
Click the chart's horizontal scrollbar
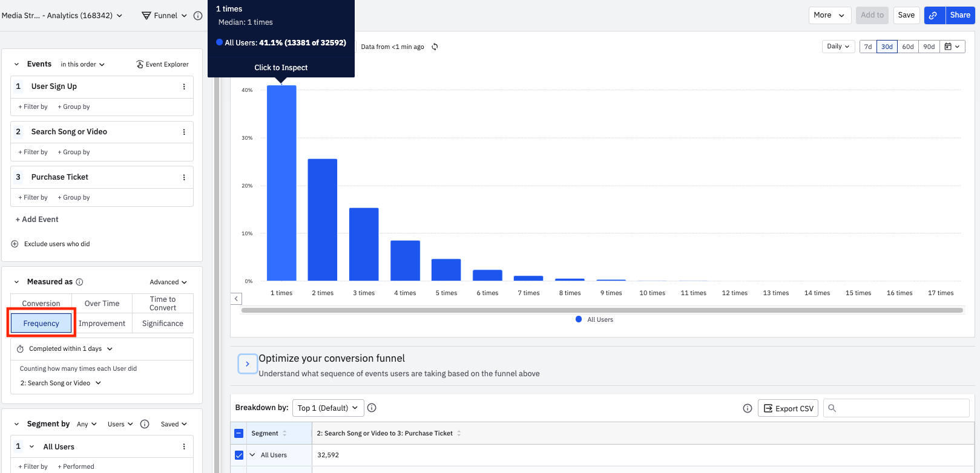[x=602, y=310]
